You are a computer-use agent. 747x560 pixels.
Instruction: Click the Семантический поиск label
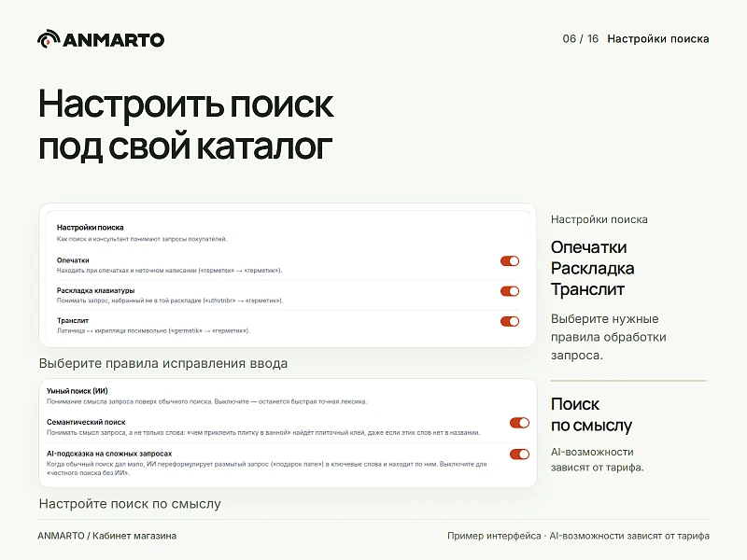coord(86,422)
